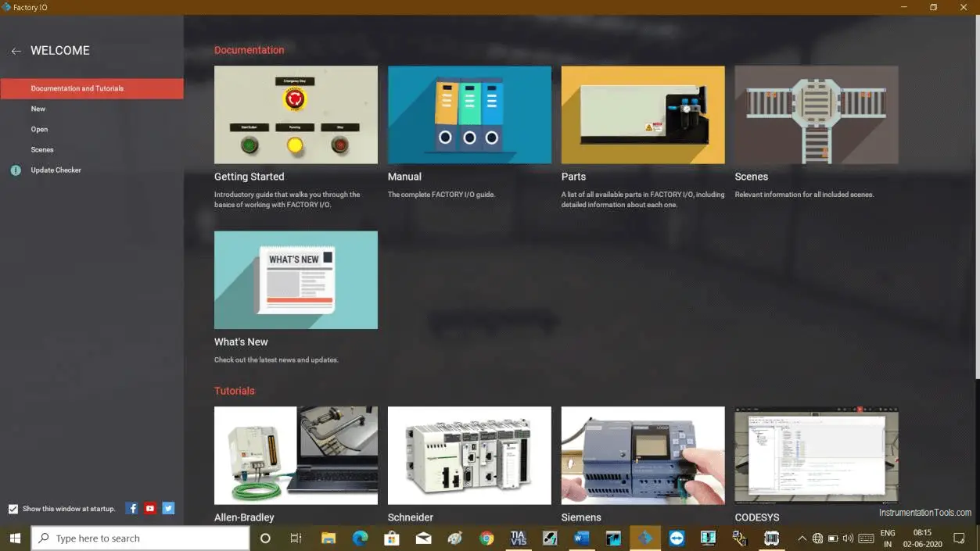This screenshot has width=980, height=551.
Task: Click the Allen-Bradley label
Action: click(244, 517)
